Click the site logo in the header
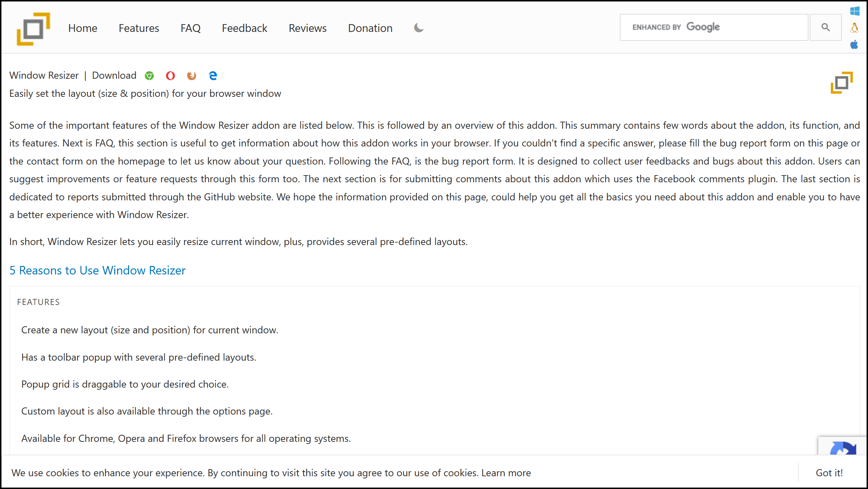The width and height of the screenshot is (868, 489). tap(33, 29)
